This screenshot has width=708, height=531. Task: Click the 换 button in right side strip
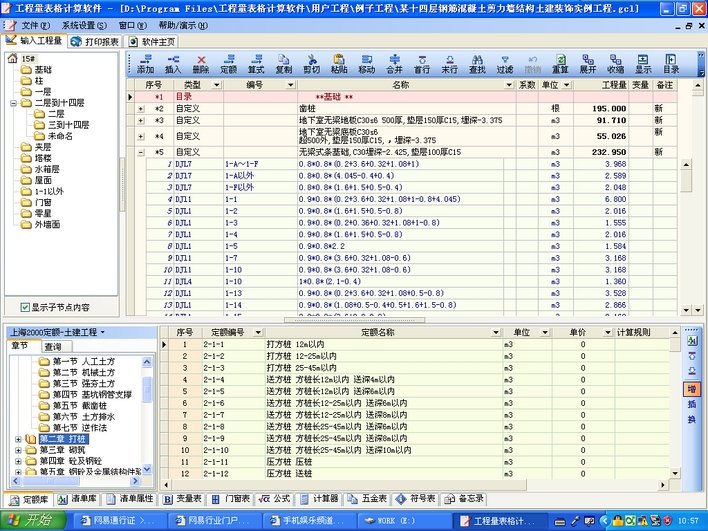pyautogui.click(x=692, y=419)
